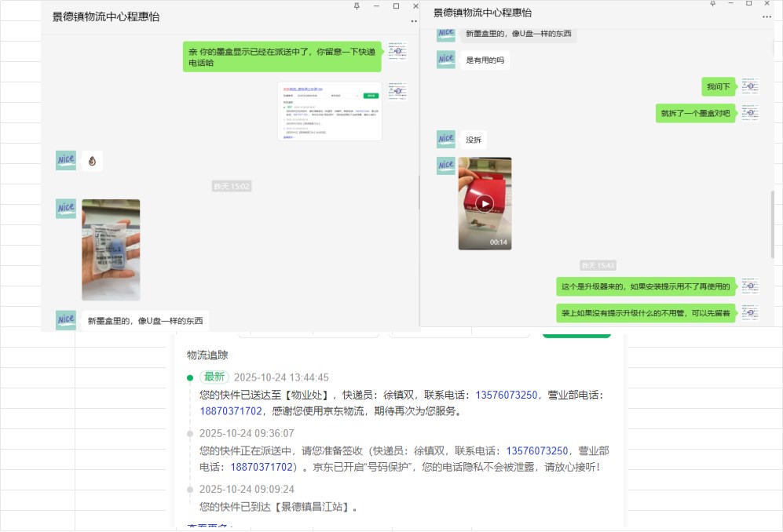Select the "就拆了一个墨盒对吧" message bubble

[695, 113]
